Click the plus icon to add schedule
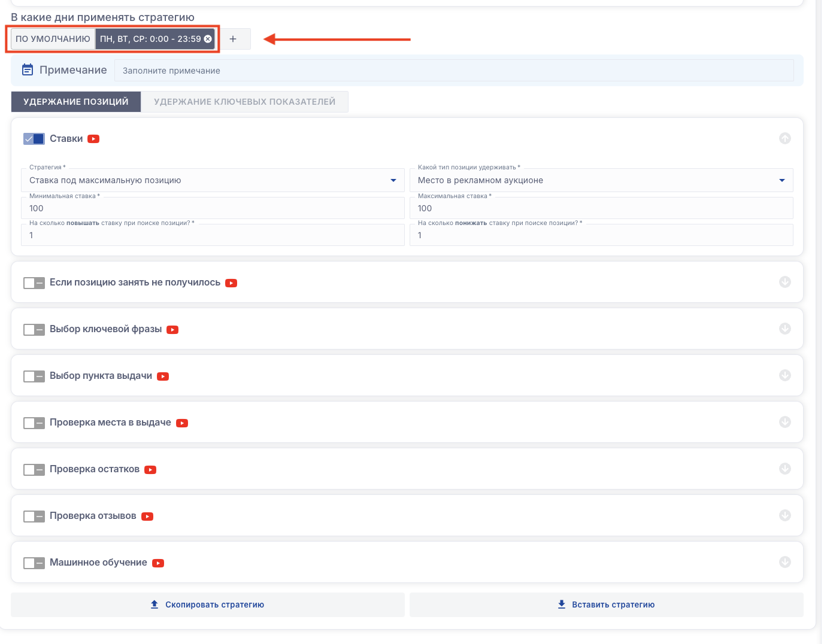824x644 pixels. 233,39
